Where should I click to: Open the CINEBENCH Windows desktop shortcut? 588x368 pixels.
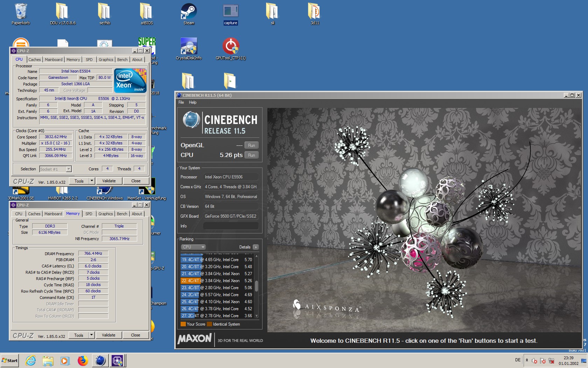point(105,195)
